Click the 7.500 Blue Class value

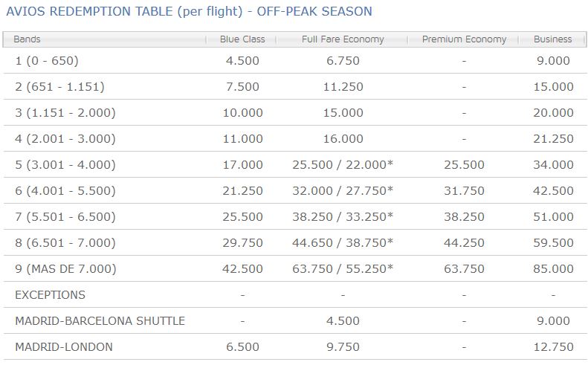[x=242, y=87]
